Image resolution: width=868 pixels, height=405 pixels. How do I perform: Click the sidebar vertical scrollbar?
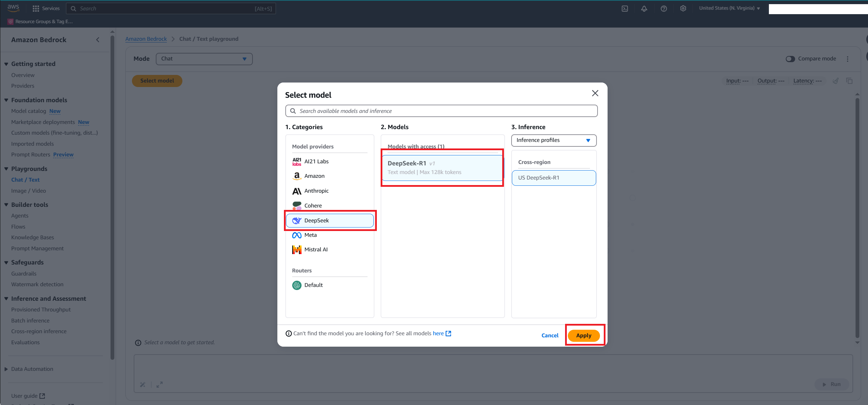[112, 197]
